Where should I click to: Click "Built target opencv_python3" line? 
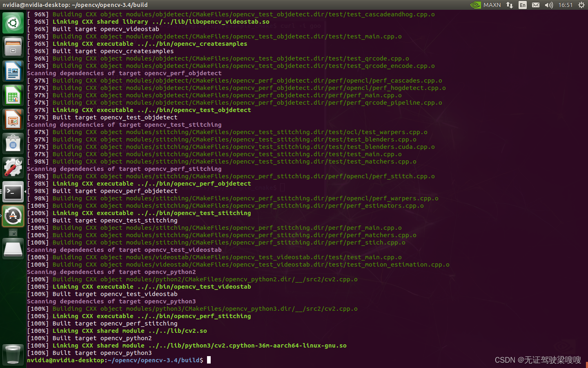click(x=89, y=353)
